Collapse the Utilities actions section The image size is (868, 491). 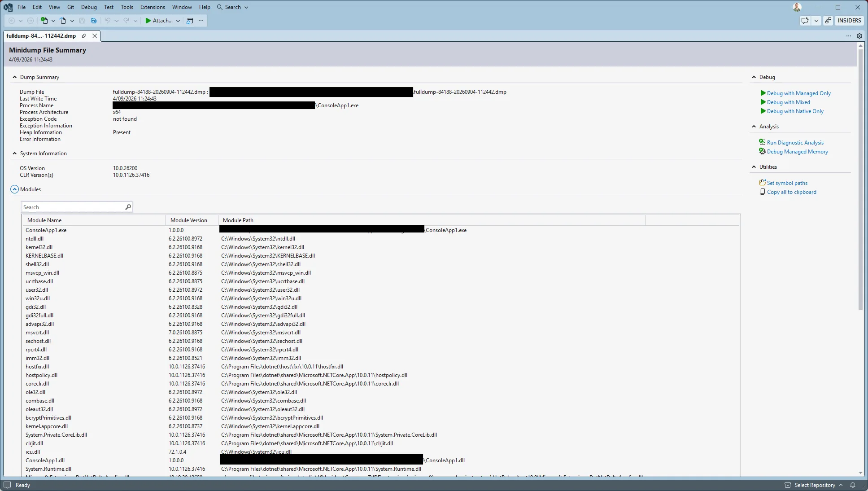coord(754,167)
